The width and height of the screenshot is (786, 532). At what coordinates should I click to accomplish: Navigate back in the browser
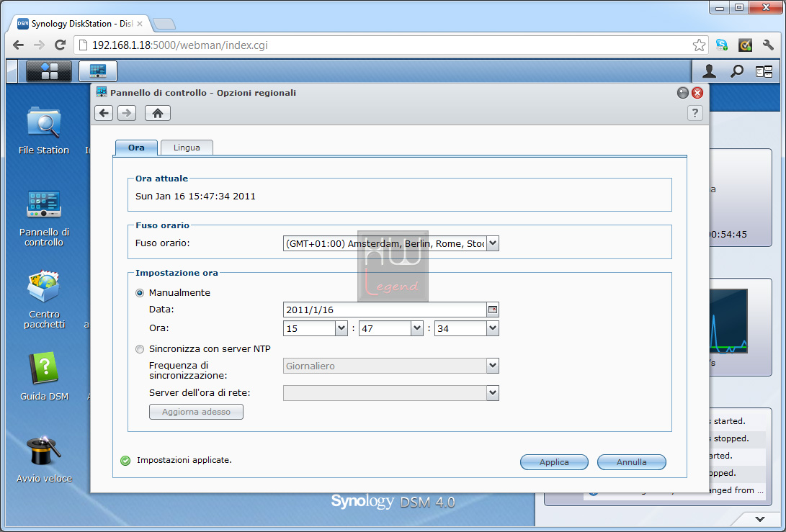(19, 45)
